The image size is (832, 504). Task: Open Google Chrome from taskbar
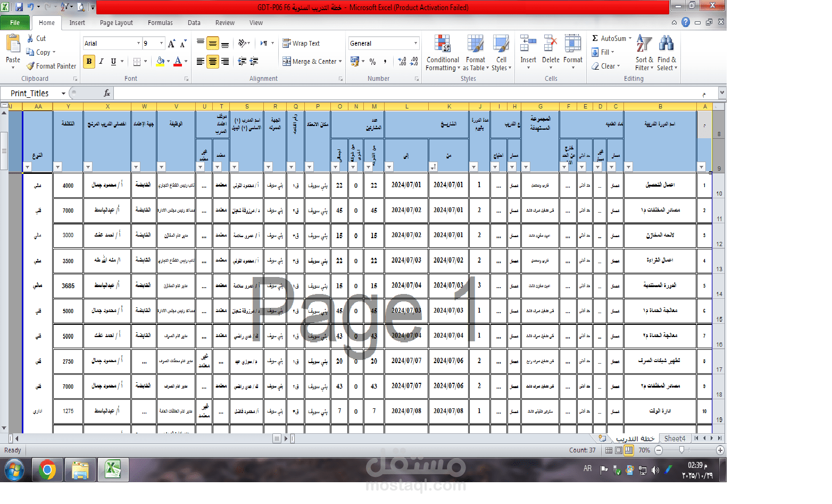47,471
